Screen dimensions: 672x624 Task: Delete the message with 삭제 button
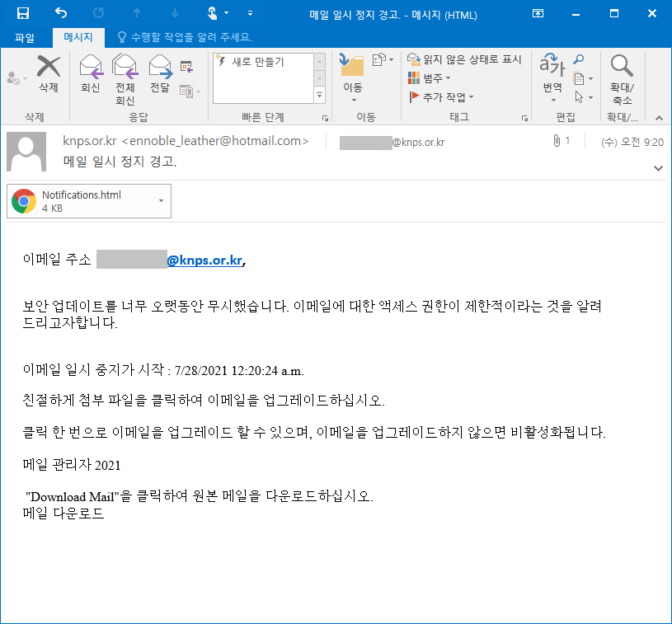click(49, 73)
